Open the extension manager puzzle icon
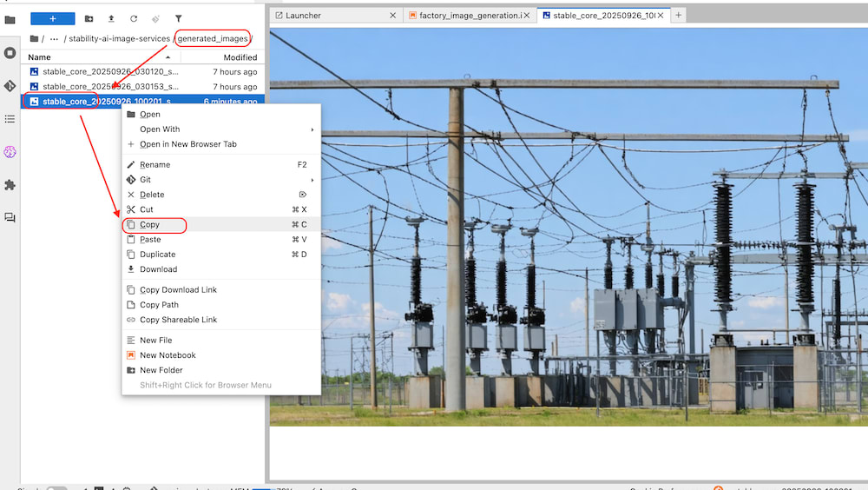Image resolution: width=868 pixels, height=490 pixels. pos(10,184)
